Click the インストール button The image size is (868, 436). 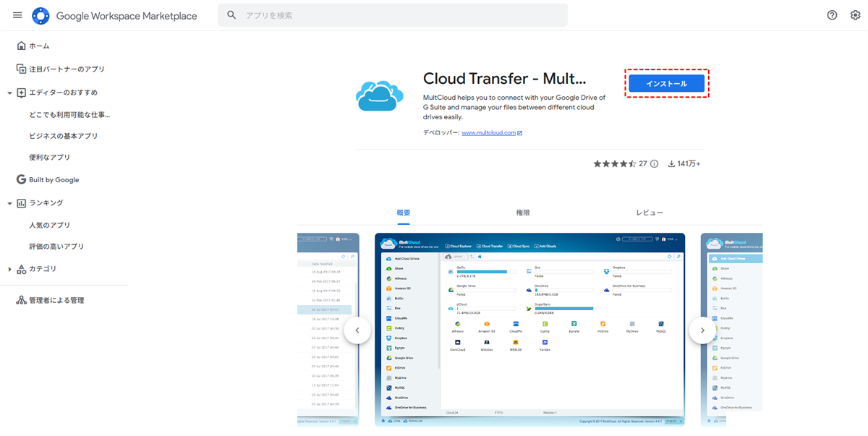point(666,84)
